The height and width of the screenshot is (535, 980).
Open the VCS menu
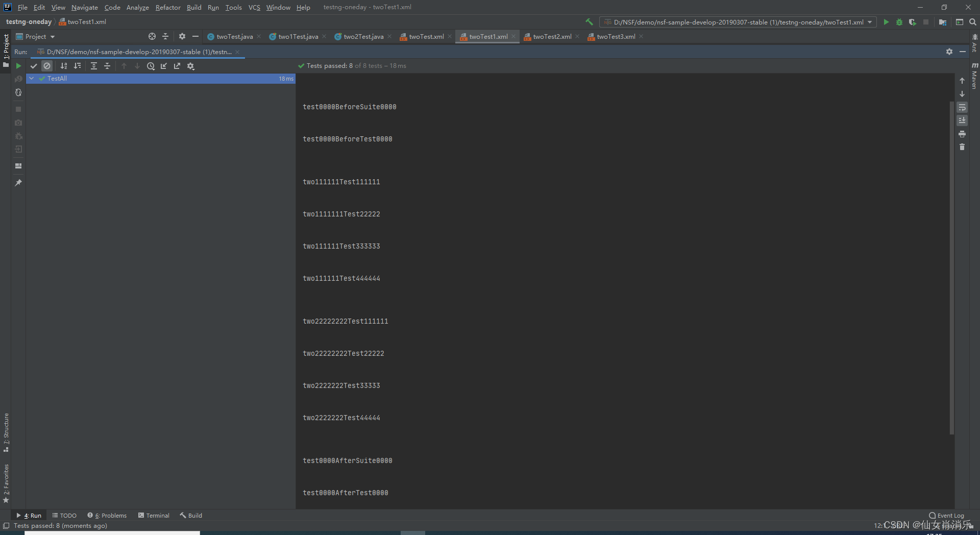coord(254,7)
